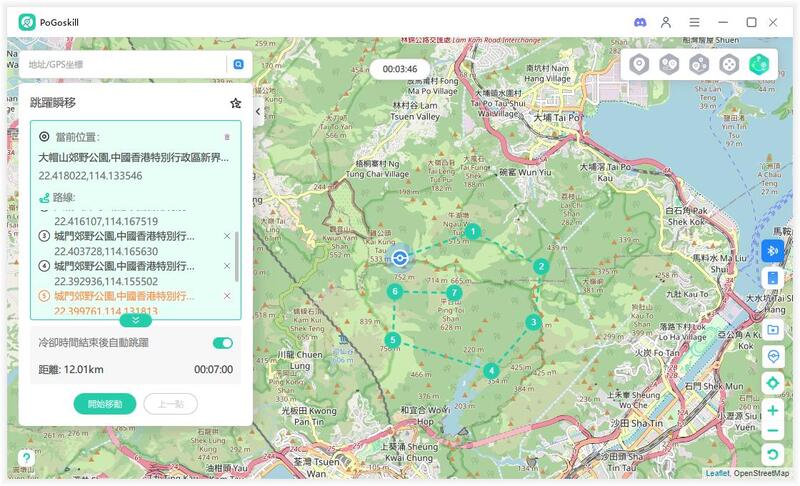Screen dimensions: 800x486
Task: Click the phone device icon
Action: click(772, 278)
